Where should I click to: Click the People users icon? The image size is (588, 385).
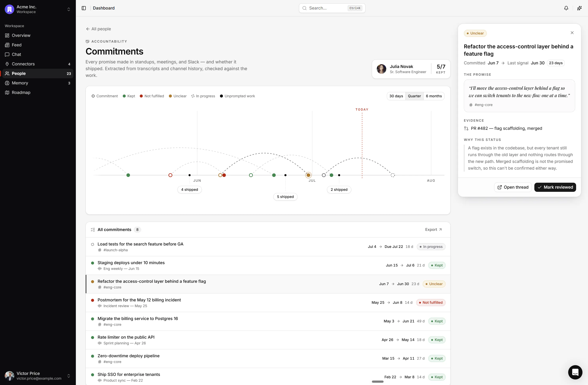tap(7, 74)
